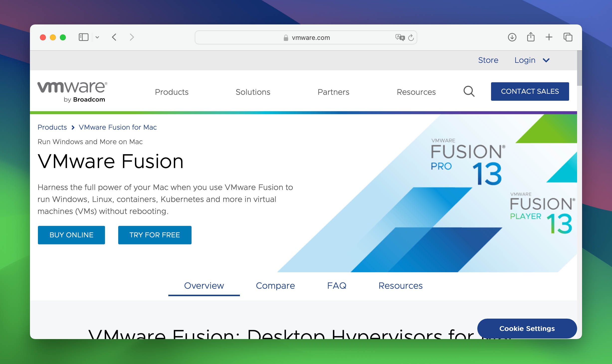The width and height of the screenshot is (612, 364).
Task: Show the tab overview icon
Action: [x=568, y=37]
